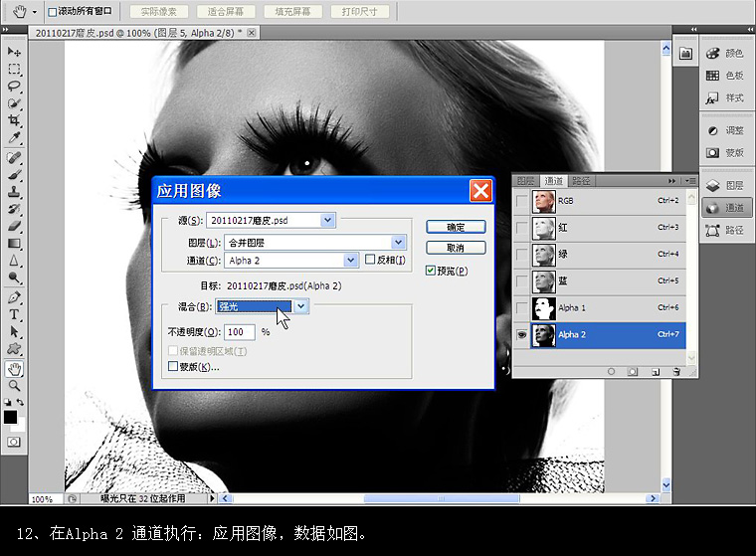This screenshot has height=556, width=756.
Task: Select the Zoom tool
Action: 14,385
